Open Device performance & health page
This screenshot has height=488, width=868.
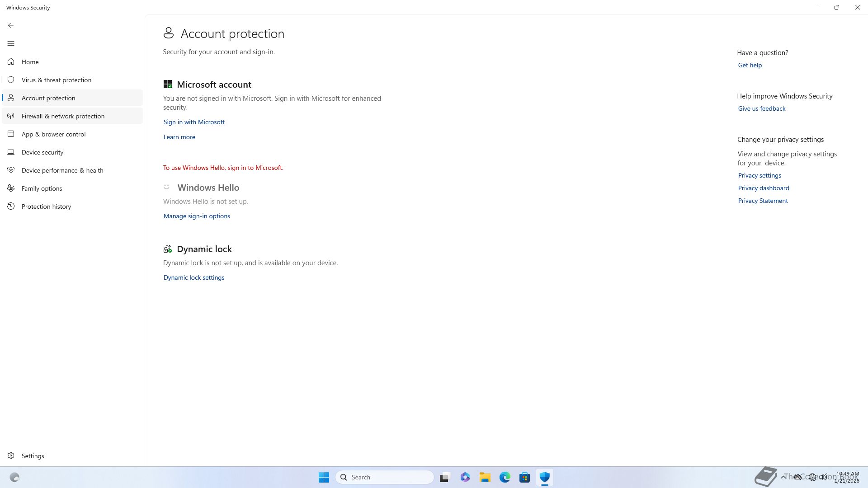tap(62, 170)
